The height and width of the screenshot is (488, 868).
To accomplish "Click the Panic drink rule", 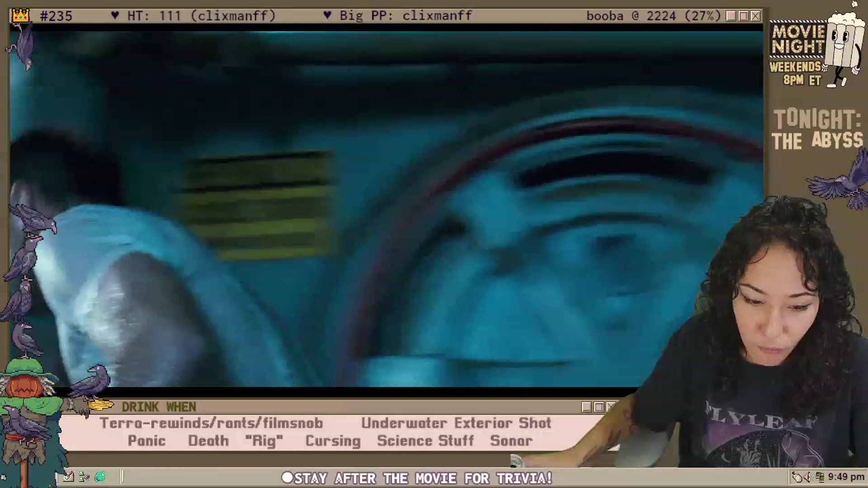I will tap(146, 441).
